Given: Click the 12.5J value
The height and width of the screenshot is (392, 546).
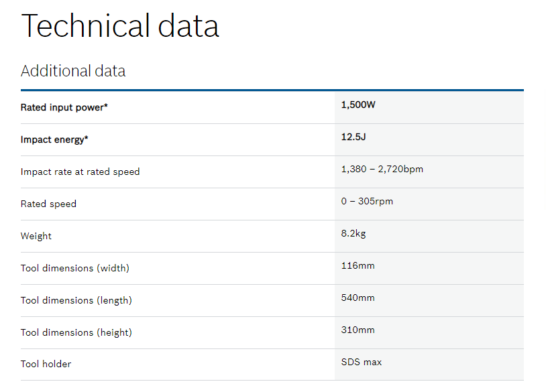Looking at the screenshot, I should [x=353, y=137].
